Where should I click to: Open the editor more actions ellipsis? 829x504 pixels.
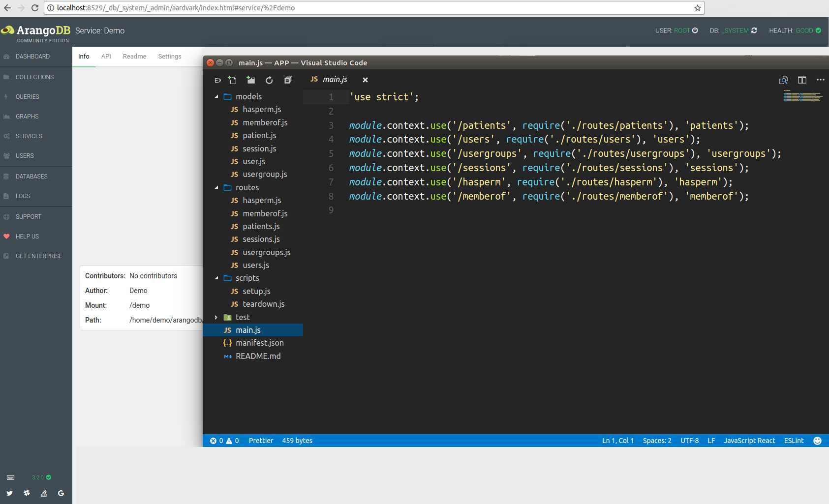coord(820,80)
